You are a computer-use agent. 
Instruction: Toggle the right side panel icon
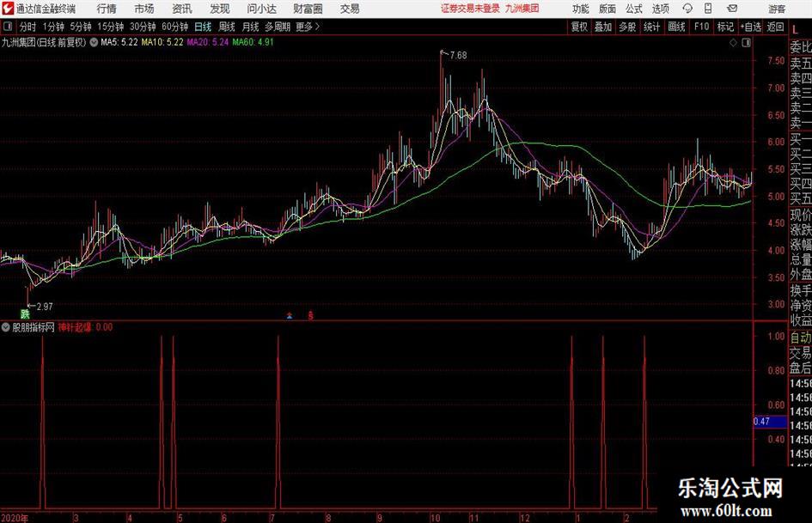[746, 43]
